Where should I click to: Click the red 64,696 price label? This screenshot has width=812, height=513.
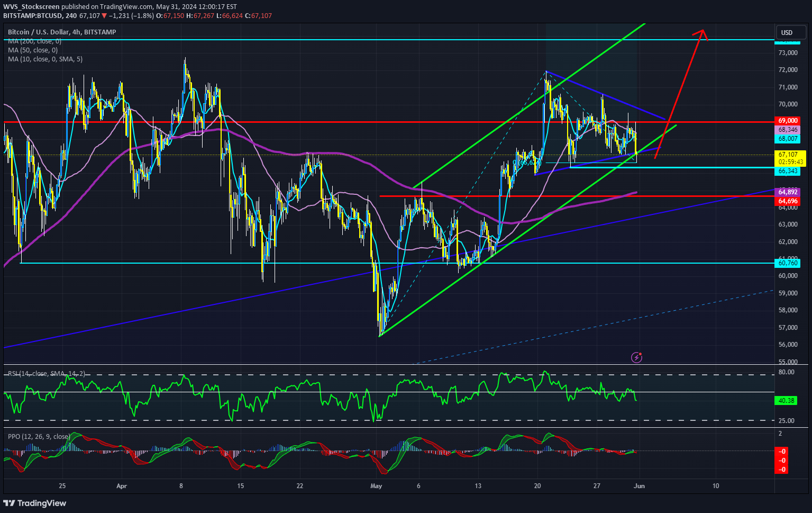788,201
